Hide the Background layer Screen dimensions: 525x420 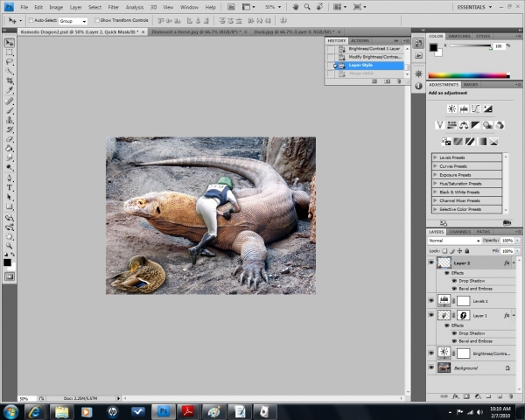coord(431,367)
